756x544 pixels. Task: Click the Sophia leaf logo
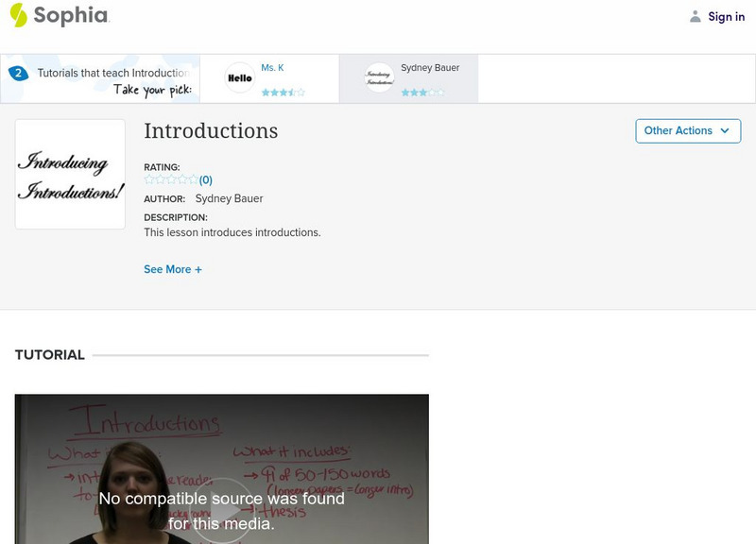point(17,16)
